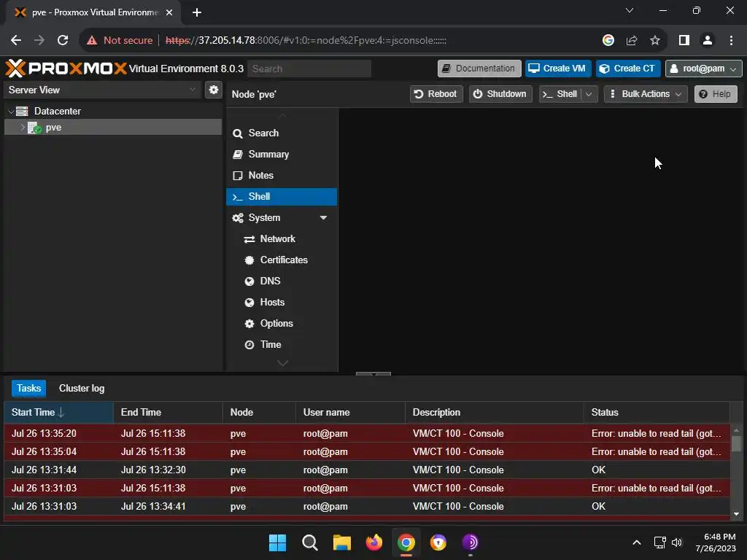Open Time settings
The width and height of the screenshot is (747, 560).
tap(282, 344)
